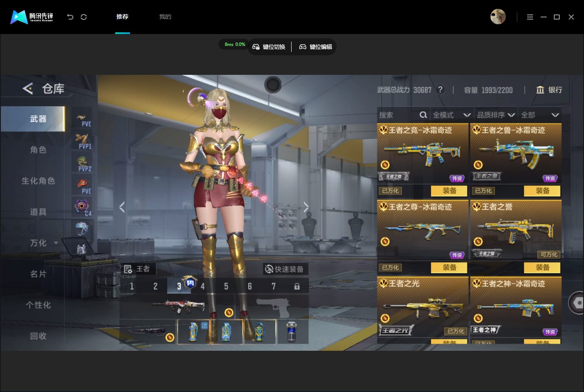Equip 王者之尊-冰霜奇迹 with 装备 button
The image size is (584, 392).
point(449,267)
